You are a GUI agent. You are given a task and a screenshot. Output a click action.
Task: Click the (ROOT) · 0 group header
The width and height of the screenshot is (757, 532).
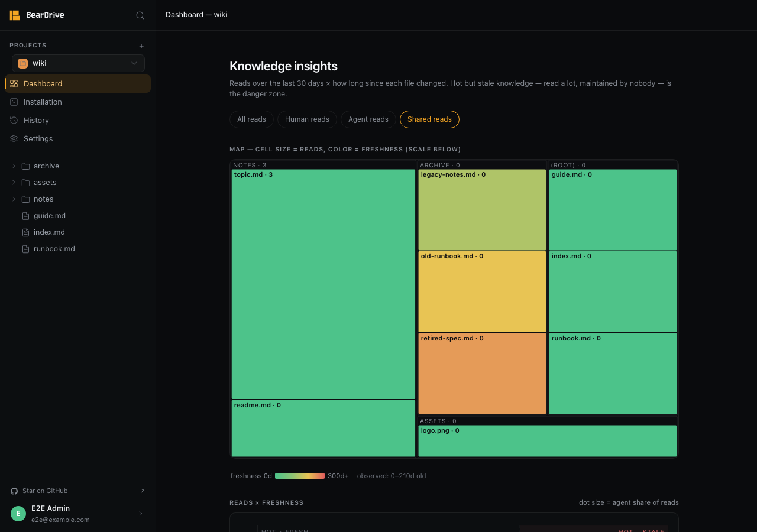point(568,166)
